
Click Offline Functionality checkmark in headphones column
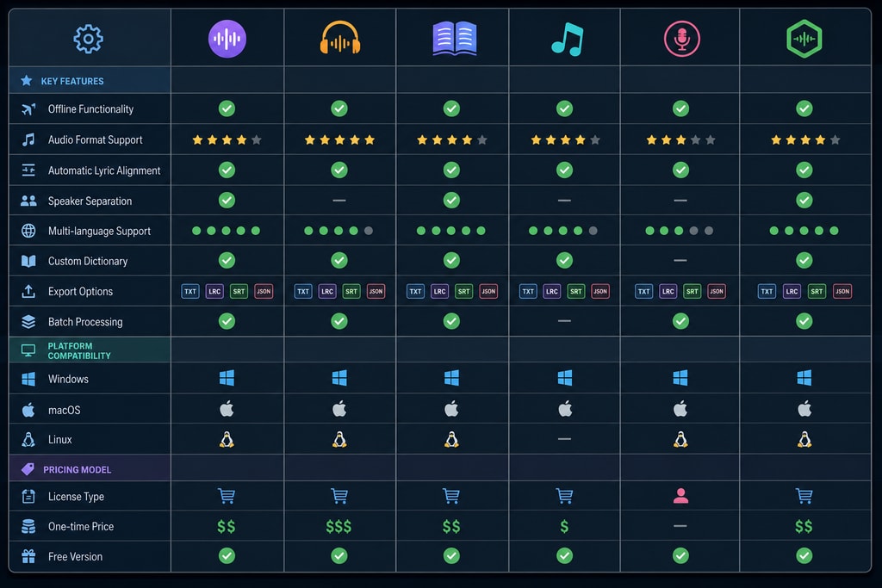339,108
